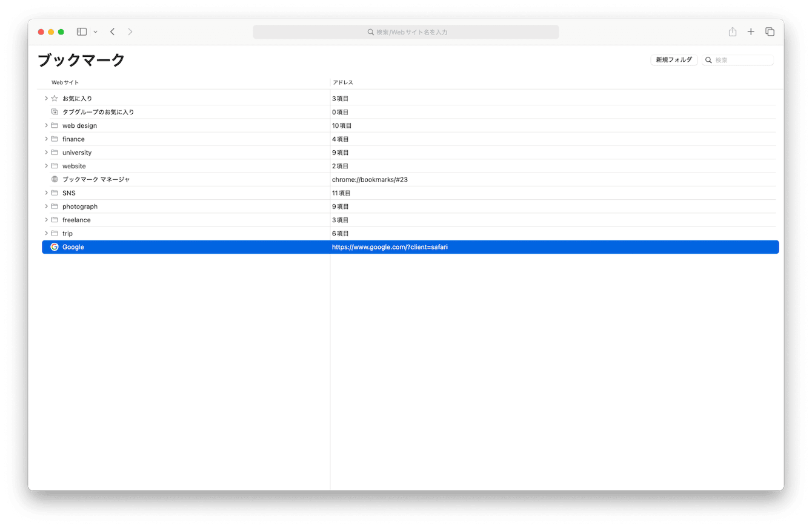The height and width of the screenshot is (528, 812).
Task: Select the SNS row label
Action: [x=68, y=193]
